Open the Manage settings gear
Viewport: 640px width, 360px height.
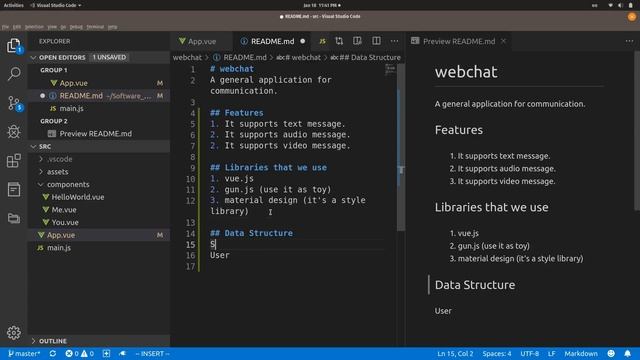click(x=13, y=333)
